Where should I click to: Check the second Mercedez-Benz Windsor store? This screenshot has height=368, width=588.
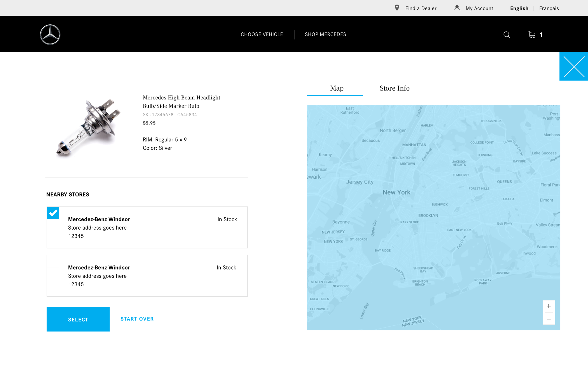pyautogui.click(x=53, y=261)
